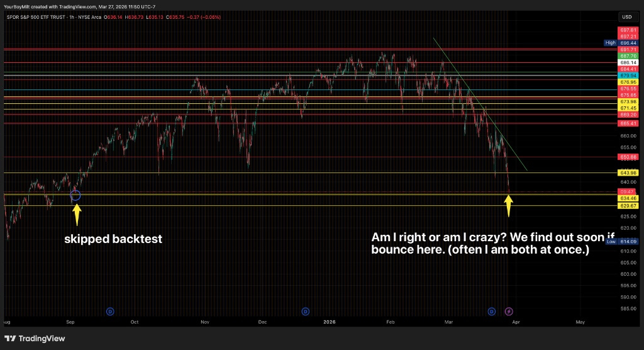Click the 605.00 price axis tick

click(x=628, y=262)
